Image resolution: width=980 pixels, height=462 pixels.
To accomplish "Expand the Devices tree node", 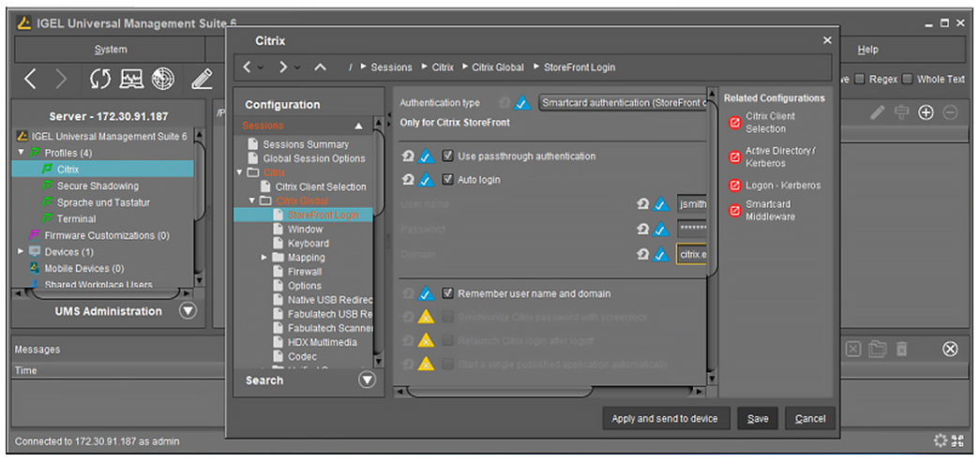I will pos(22,251).
